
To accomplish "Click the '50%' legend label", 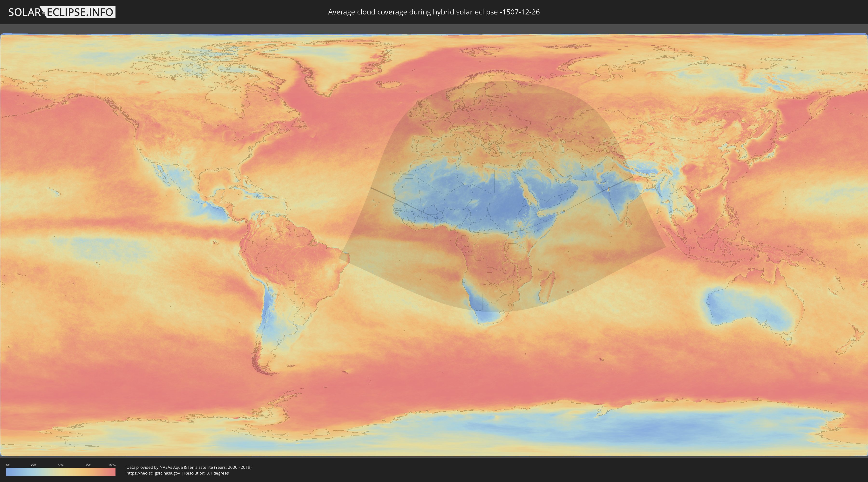I will tap(61, 465).
